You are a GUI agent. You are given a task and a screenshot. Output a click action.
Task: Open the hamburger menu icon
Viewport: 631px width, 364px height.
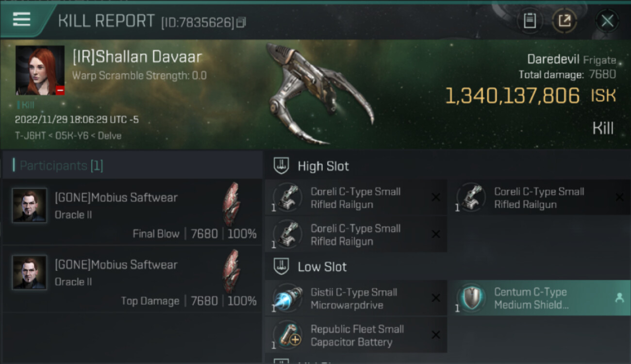[22, 20]
